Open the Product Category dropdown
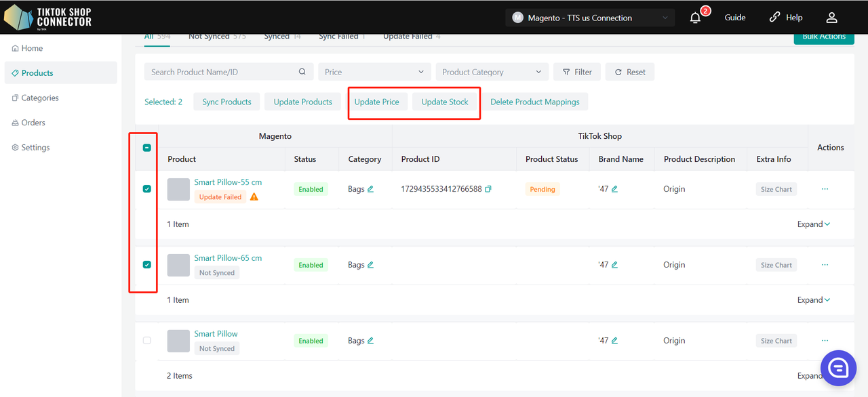Viewport: 868px width, 397px height. (492, 72)
